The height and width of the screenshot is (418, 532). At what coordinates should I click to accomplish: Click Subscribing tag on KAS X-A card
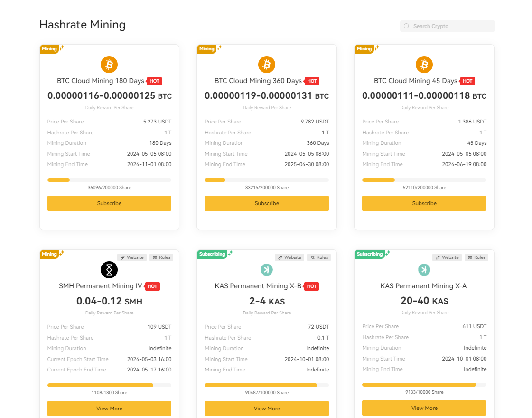(370, 254)
